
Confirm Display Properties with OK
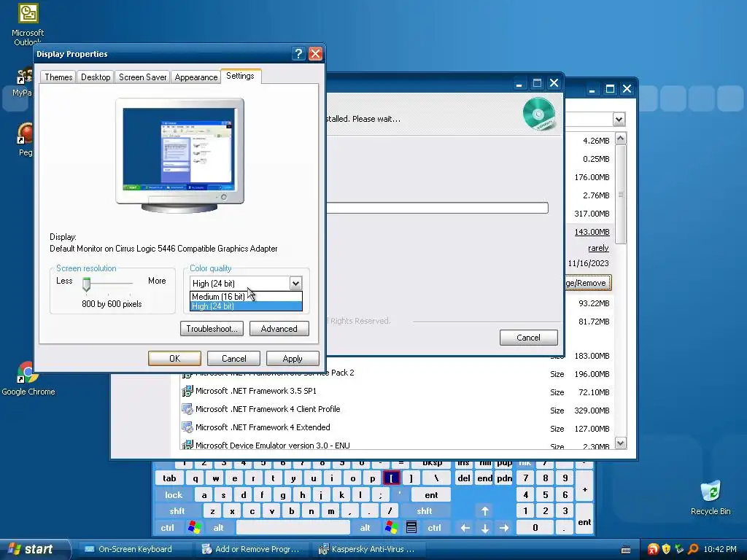[174, 359]
